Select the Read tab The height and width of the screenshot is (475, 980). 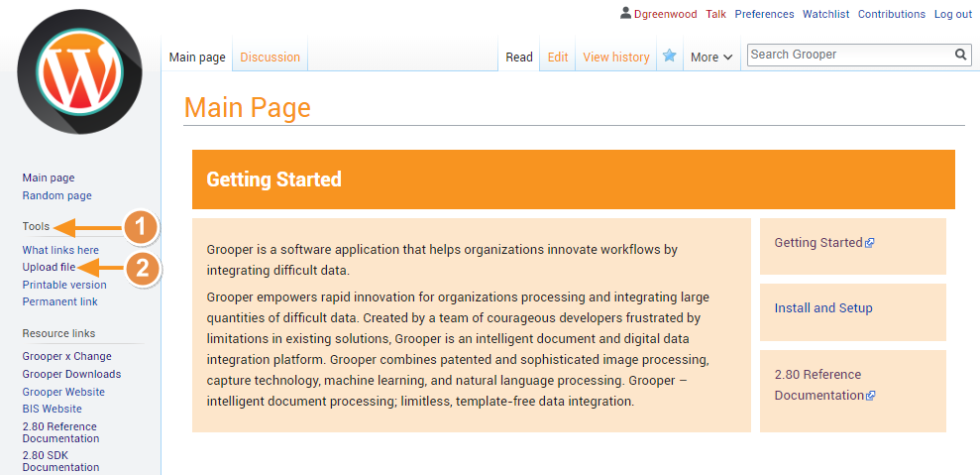(x=519, y=57)
